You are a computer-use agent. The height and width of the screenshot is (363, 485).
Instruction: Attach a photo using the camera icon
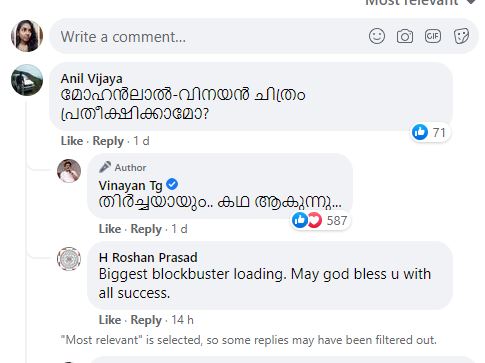click(405, 36)
